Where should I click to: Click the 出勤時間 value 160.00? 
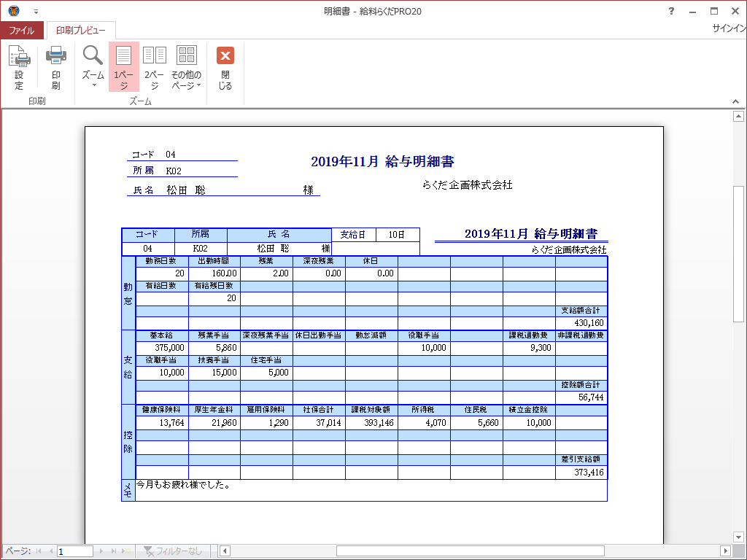224,273
